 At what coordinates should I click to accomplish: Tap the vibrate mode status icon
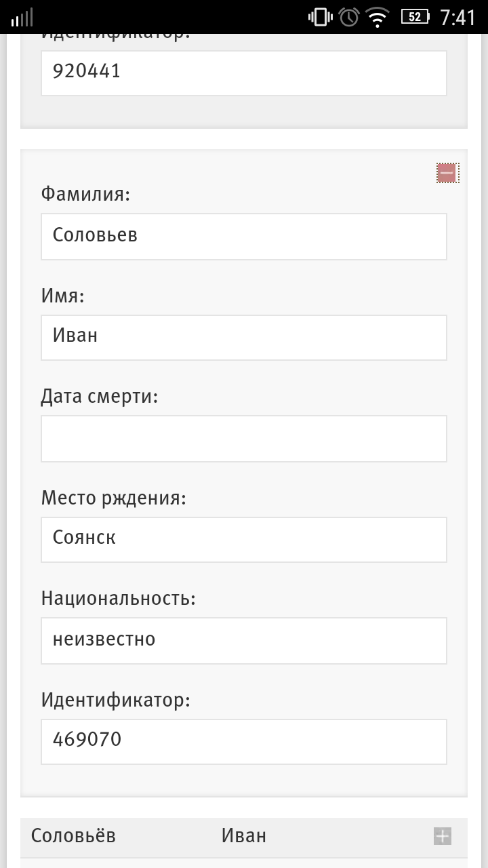pyautogui.click(x=320, y=17)
